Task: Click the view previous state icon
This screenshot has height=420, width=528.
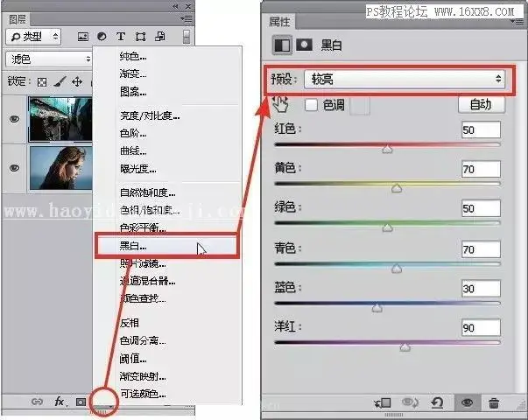Action: pyautogui.click(x=410, y=402)
